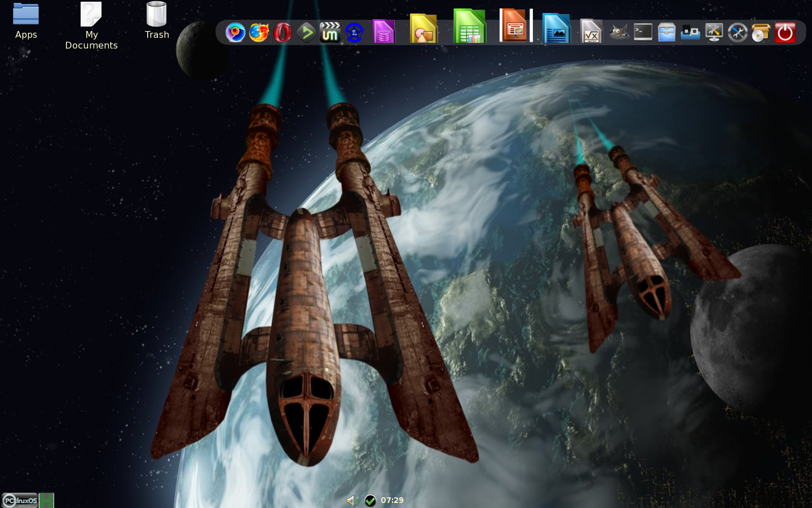
Task: Launch LibreOffice Draw from the dock
Action: pos(423,29)
